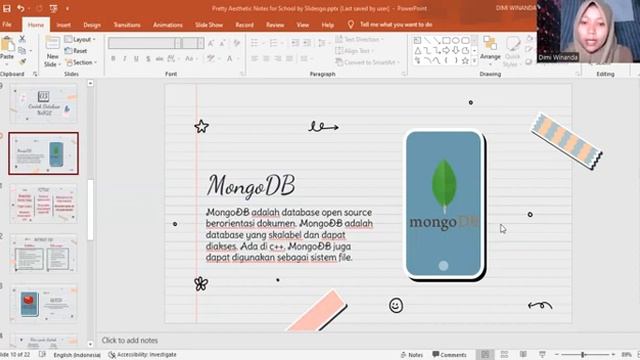Toggle Align Right paragraph button

coord(278,59)
